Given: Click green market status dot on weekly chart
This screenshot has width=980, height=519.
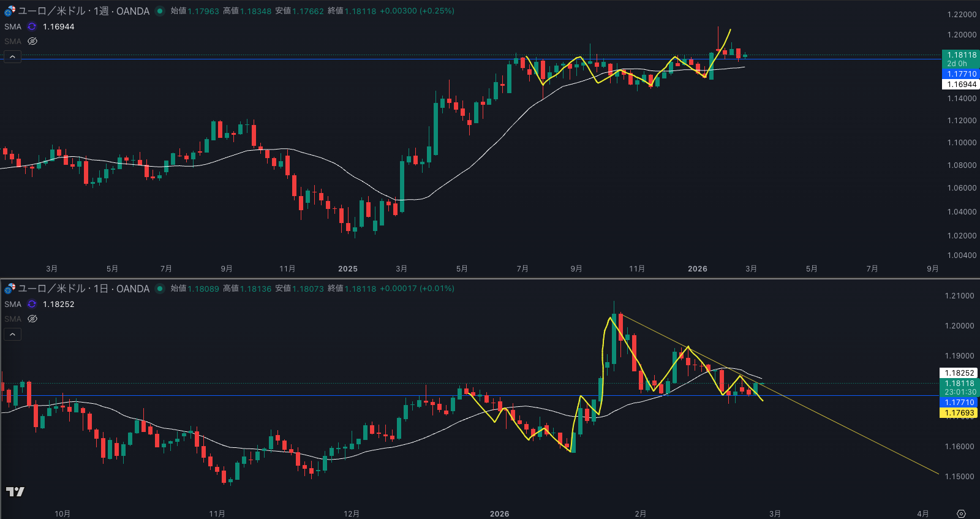Looking at the screenshot, I should [x=160, y=11].
